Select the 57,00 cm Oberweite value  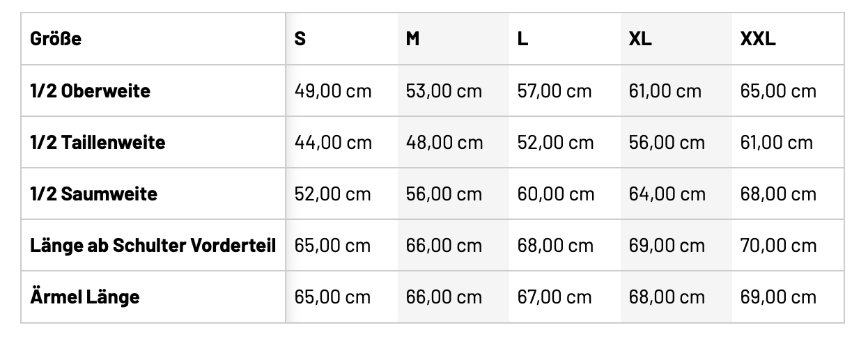[x=555, y=91]
